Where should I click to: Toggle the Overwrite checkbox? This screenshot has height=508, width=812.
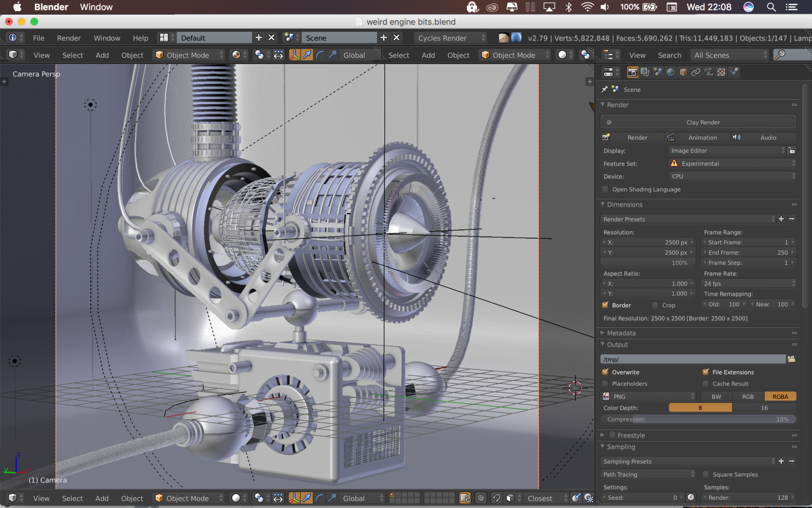(x=605, y=372)
